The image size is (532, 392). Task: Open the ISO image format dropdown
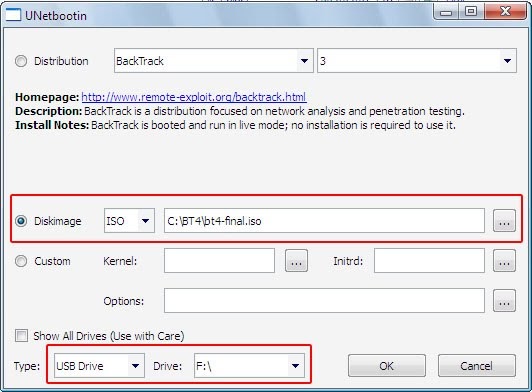tap(129, 221)
